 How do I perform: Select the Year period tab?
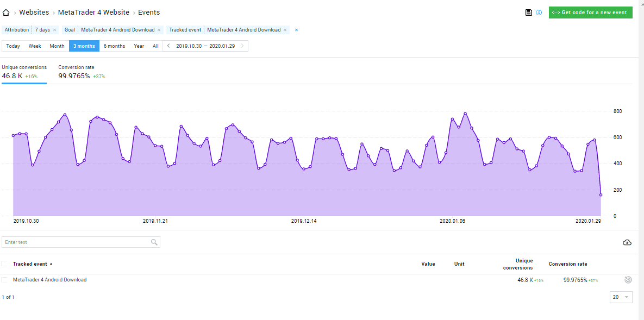point(139,46)
